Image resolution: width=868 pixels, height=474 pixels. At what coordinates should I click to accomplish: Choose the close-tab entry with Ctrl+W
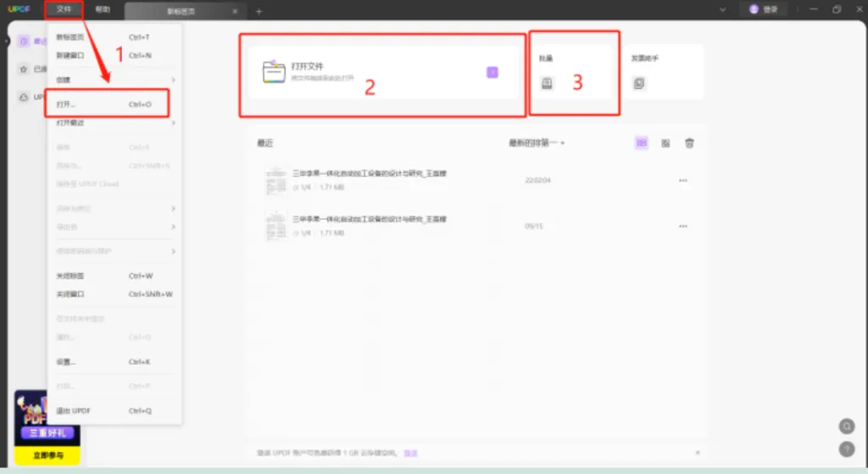114,276
